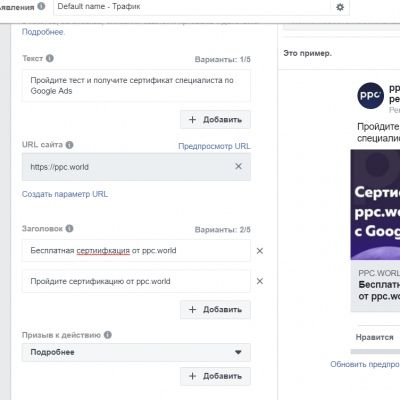Screen dimensions: 400x400
Task: Remove the Пройдите сертификацию headline variant
Action: pyautogui.click(x=260, y=281)
